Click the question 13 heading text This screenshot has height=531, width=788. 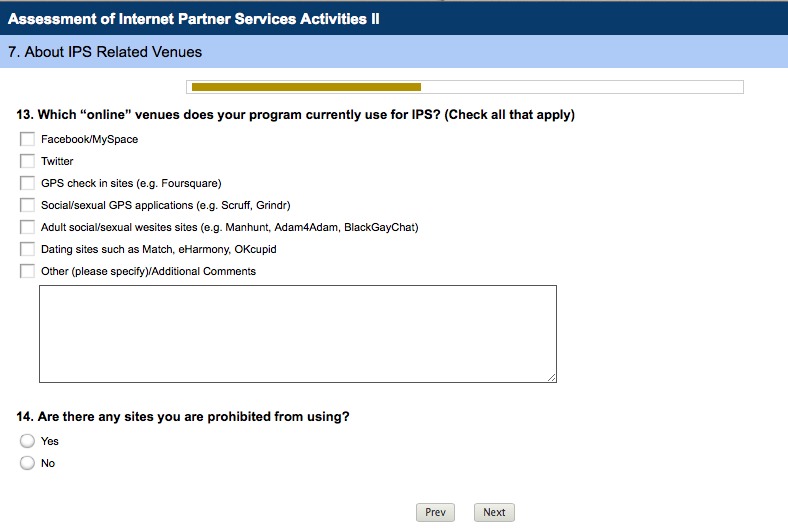coord(296,115)
